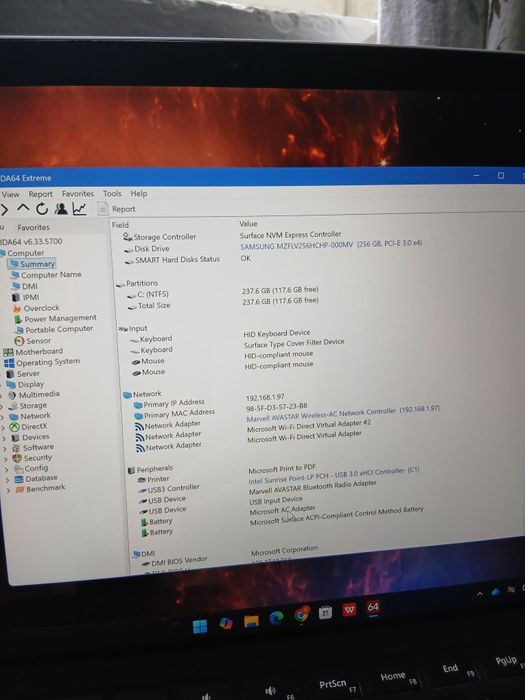Open Microsoft Edge from the taskbar
This screenshot has width=525, height=700.
pyautogui.click(x=276, y=618)
